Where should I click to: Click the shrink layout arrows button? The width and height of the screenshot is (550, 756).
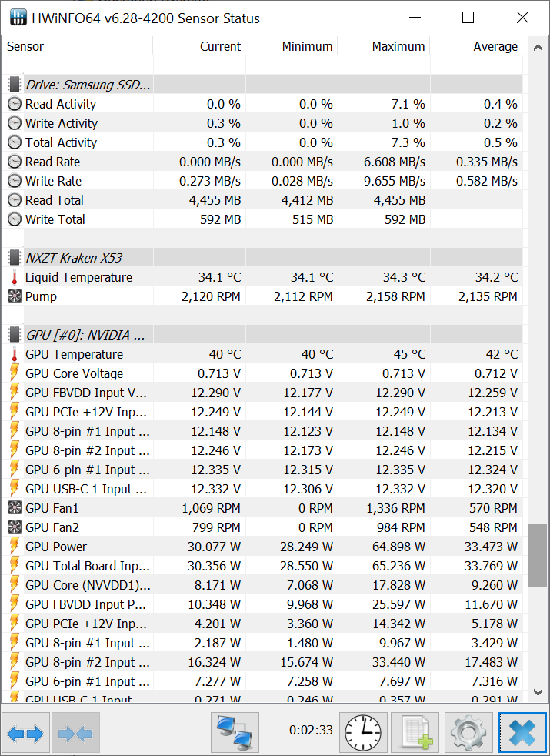click(x=75, y=733)
